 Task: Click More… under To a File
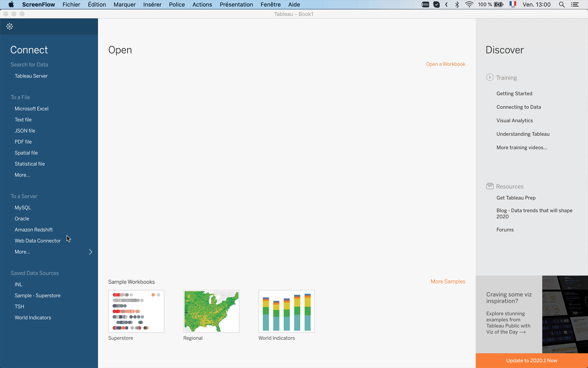[22, 175]
